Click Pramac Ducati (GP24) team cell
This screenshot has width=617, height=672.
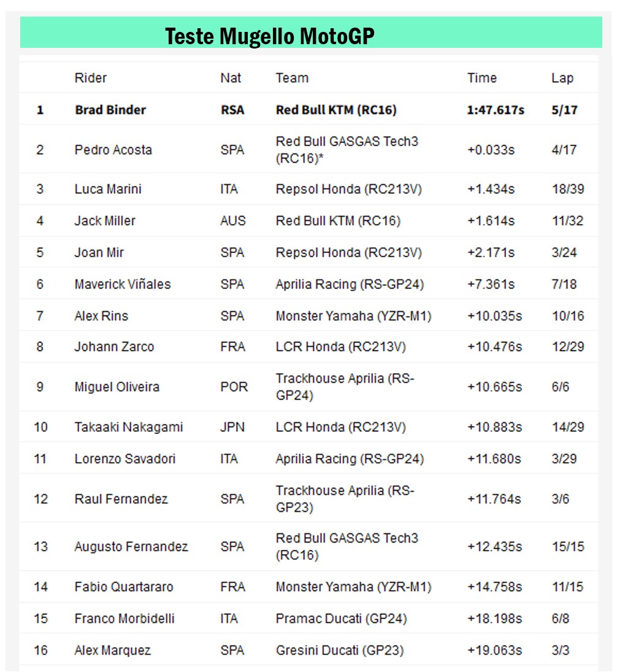pyautogui.click(x=341, y=619)
